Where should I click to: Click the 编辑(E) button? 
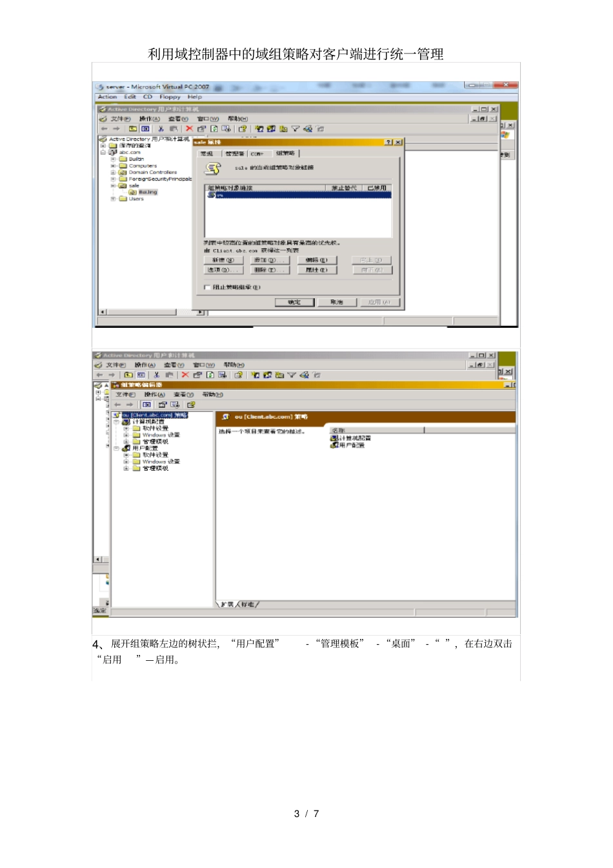317,260
